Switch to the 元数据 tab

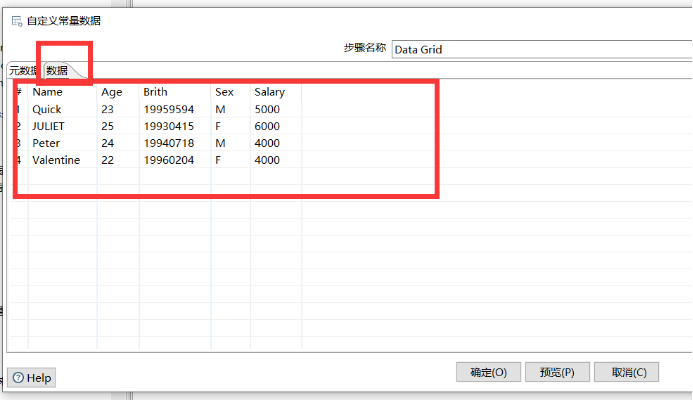click(x=24, y=70)
